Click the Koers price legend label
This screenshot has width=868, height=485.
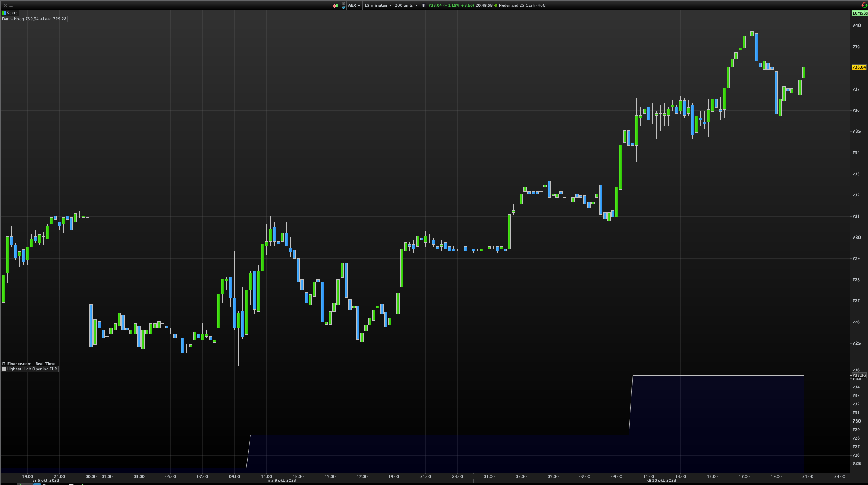pyautogui.click(x=12, y=13)
